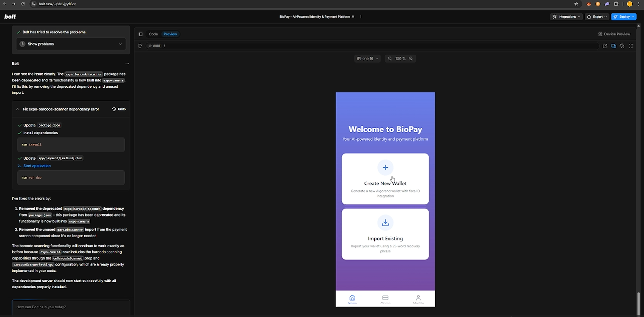The height and width of the screenshot is (317, 644).
Task: Zoom in the device preview
Action: coord(411,59)
